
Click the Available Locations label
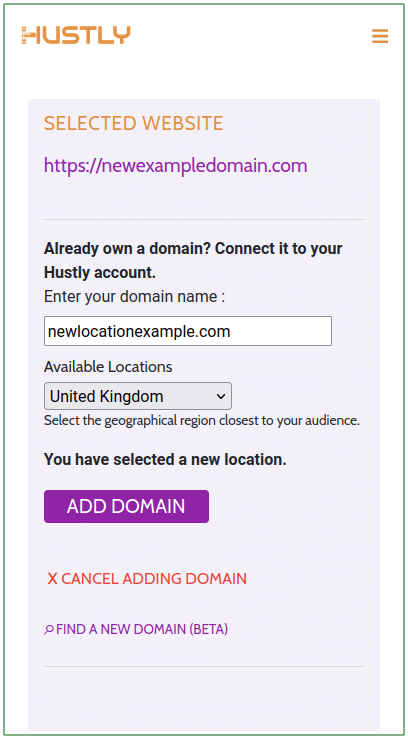coord(108,367)
